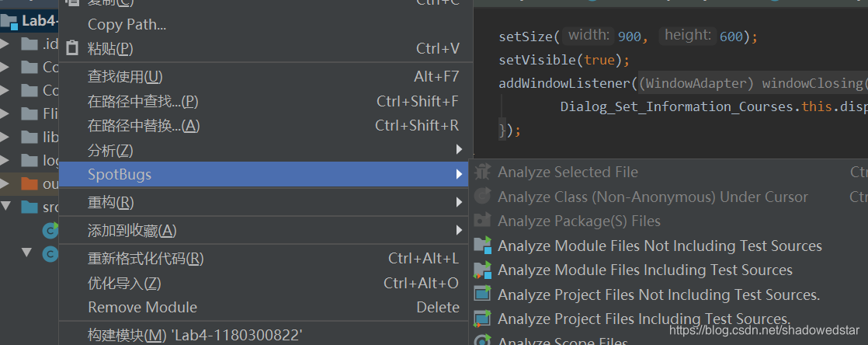Click the log folder icon
Screen dimensions: 868x345
click(x=29, y=160)
